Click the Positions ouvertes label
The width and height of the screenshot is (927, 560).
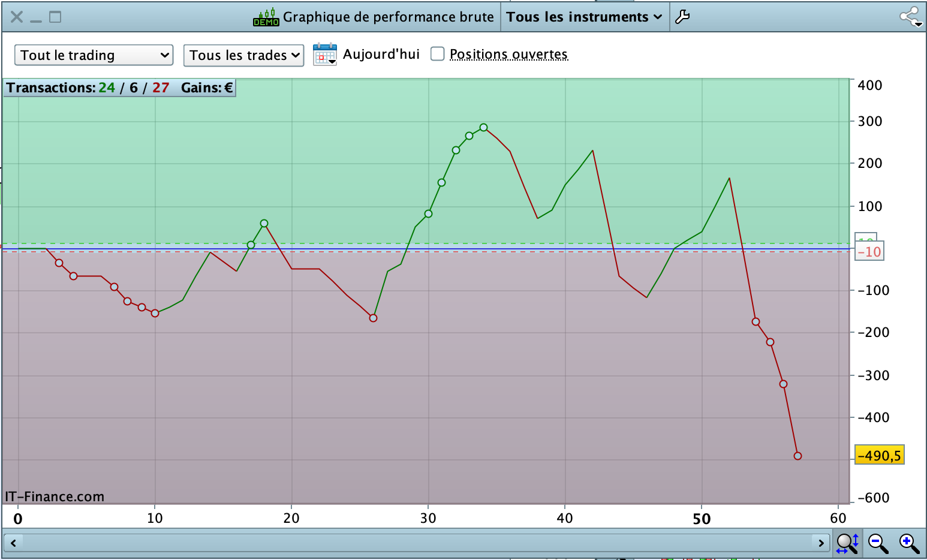tap(508, 55)
